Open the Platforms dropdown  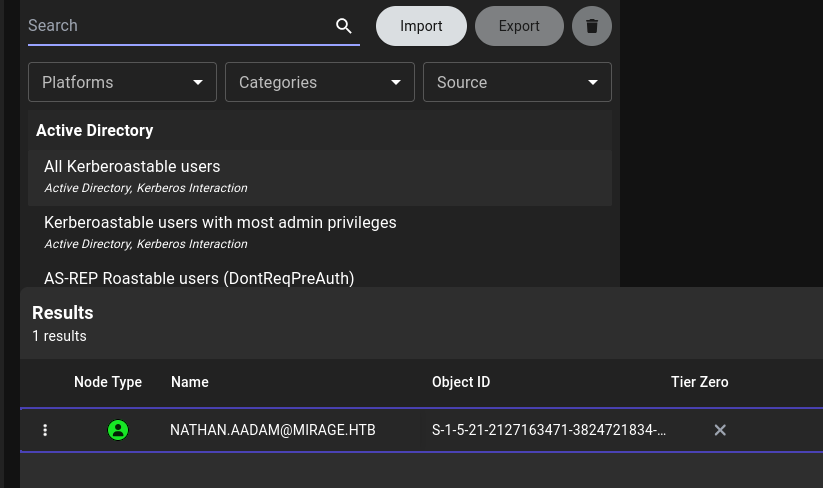pos(122,82)
